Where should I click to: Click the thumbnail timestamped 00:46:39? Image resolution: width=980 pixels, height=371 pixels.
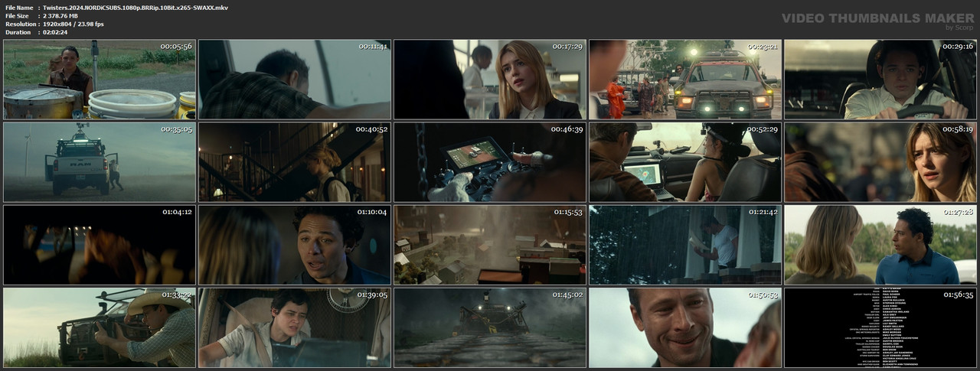click(x=490, y=162)
